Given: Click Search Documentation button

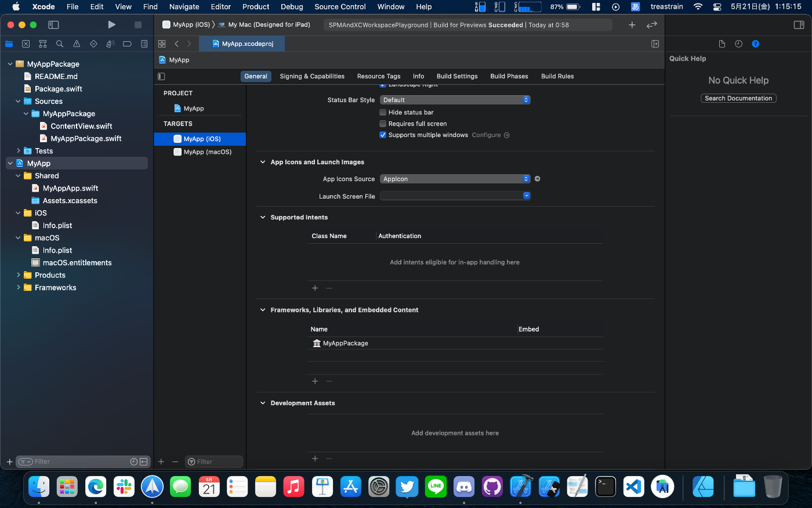Looking at the screenshot, I should pyautogui.click(x=738, y=99).
